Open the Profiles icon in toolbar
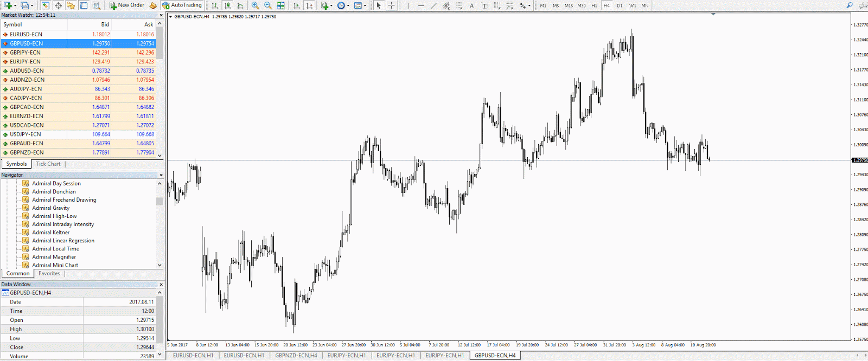 point(24,5)
